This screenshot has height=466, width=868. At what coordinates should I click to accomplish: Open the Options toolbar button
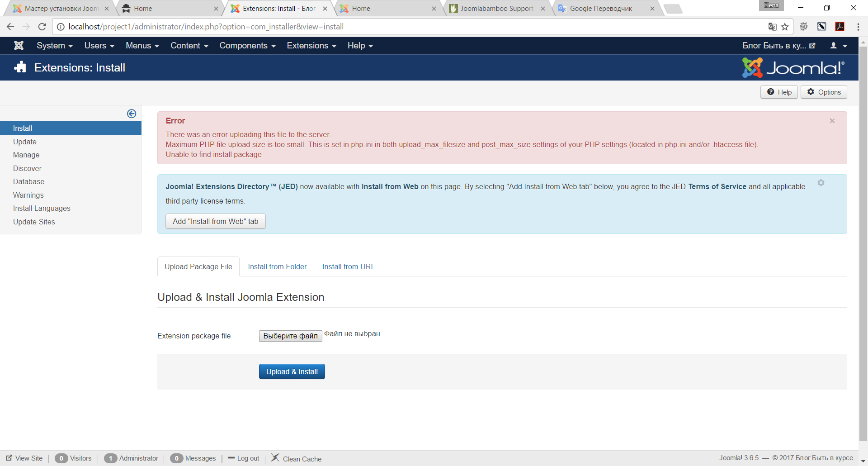pos(824,92)
